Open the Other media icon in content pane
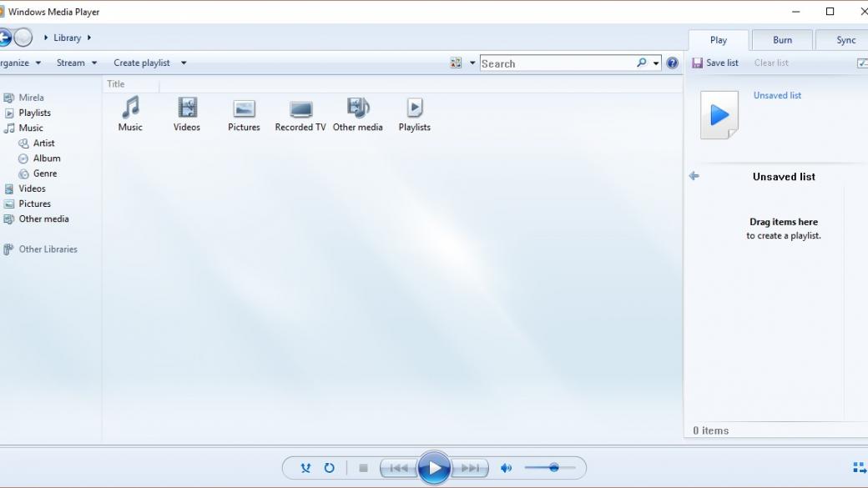The image size is (868, 488). 357,113
